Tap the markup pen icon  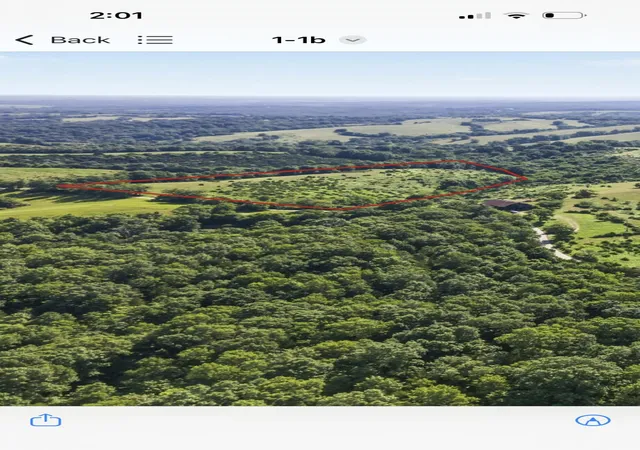click(593, 420)
